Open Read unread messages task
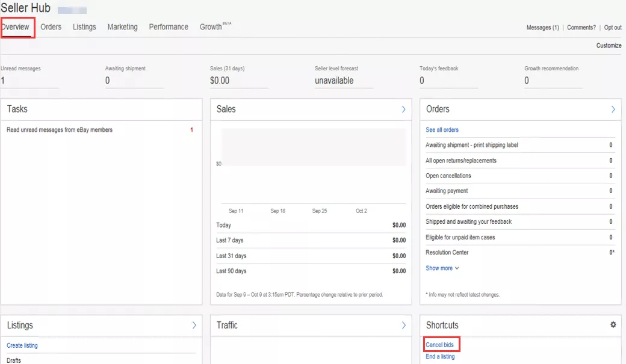 tap(60, 130)
